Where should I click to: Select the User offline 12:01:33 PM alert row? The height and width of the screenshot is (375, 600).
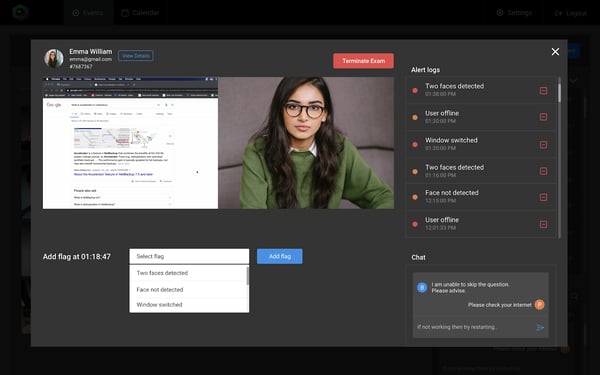tap(481, 224)
